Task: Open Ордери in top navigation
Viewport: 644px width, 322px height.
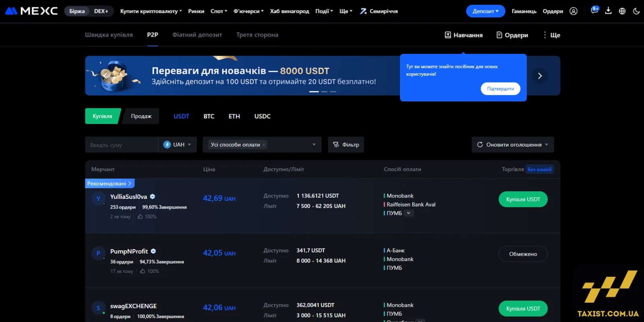Action: pyautogui.click(x=553, y=11)
